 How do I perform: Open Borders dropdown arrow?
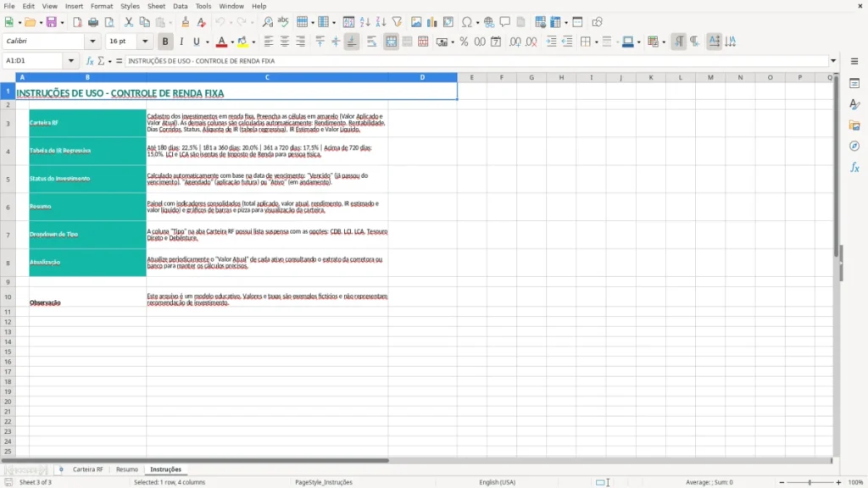(596, 42)
